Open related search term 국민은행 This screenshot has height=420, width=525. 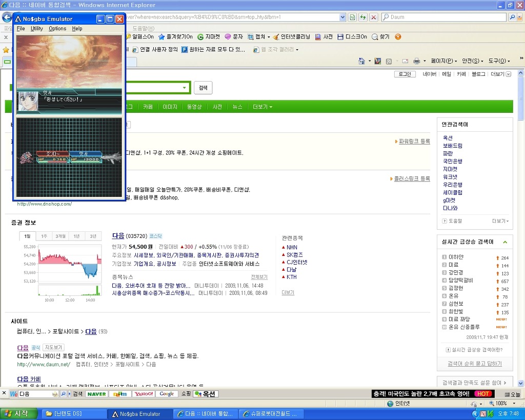(452, 161)
